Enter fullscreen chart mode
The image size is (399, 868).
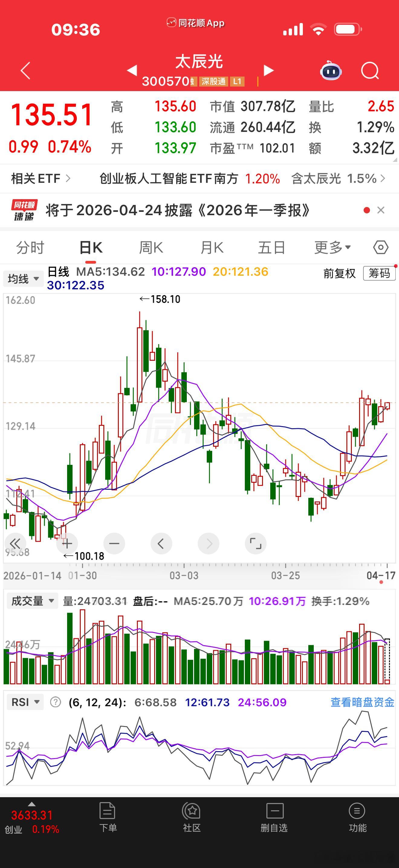coord(256,543)
